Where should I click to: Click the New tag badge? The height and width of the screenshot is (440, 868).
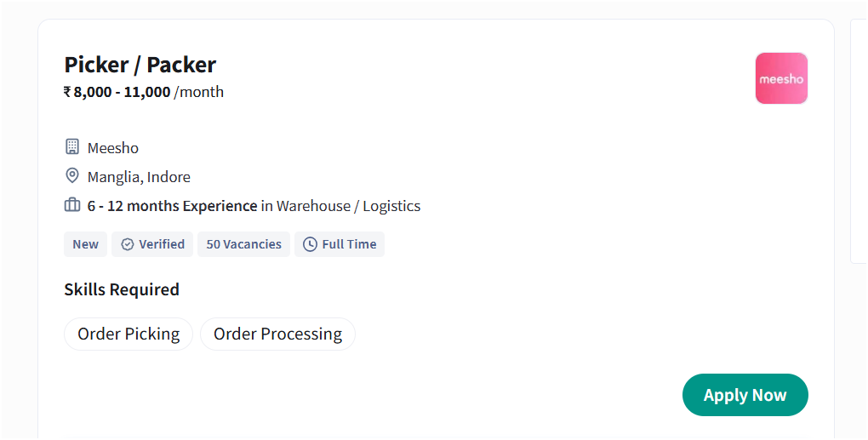click(85, 244)
